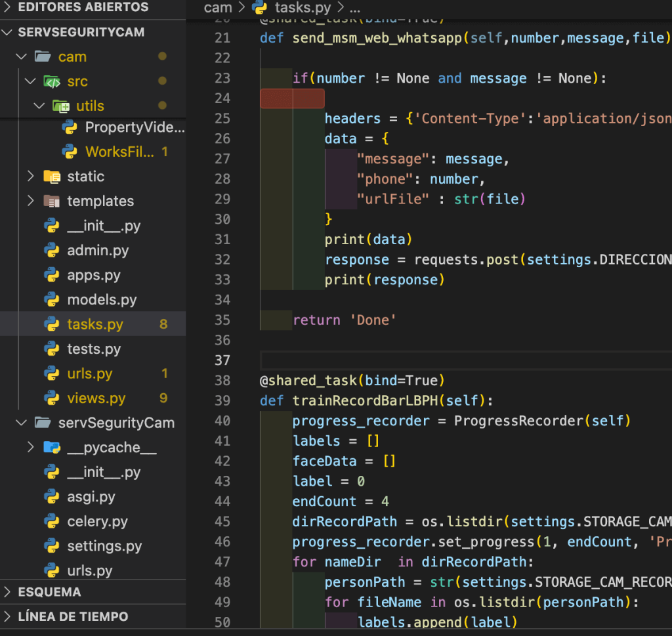
Task: Open views.py from the file explorer
Action: [x=96, y=398]
